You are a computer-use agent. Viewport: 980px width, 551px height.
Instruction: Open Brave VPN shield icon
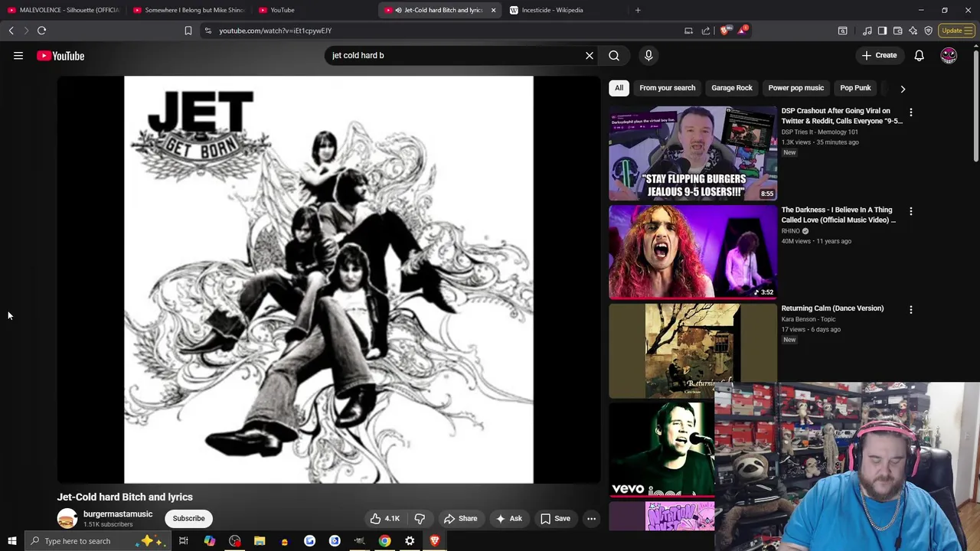point(928,31)
